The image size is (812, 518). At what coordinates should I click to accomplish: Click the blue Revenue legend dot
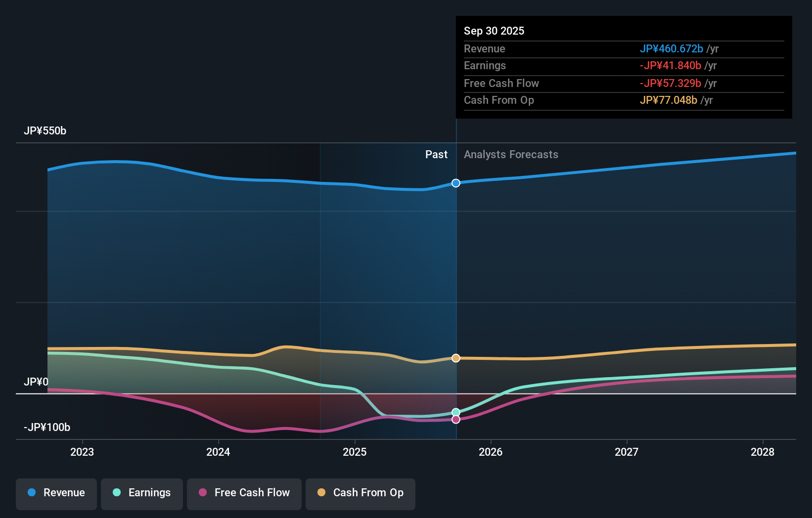33,493
